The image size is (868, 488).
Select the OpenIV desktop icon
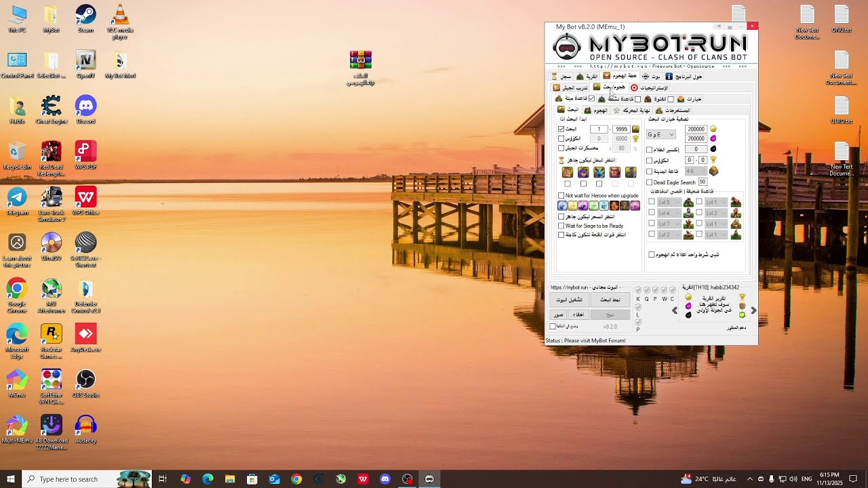tap(85, 64)
